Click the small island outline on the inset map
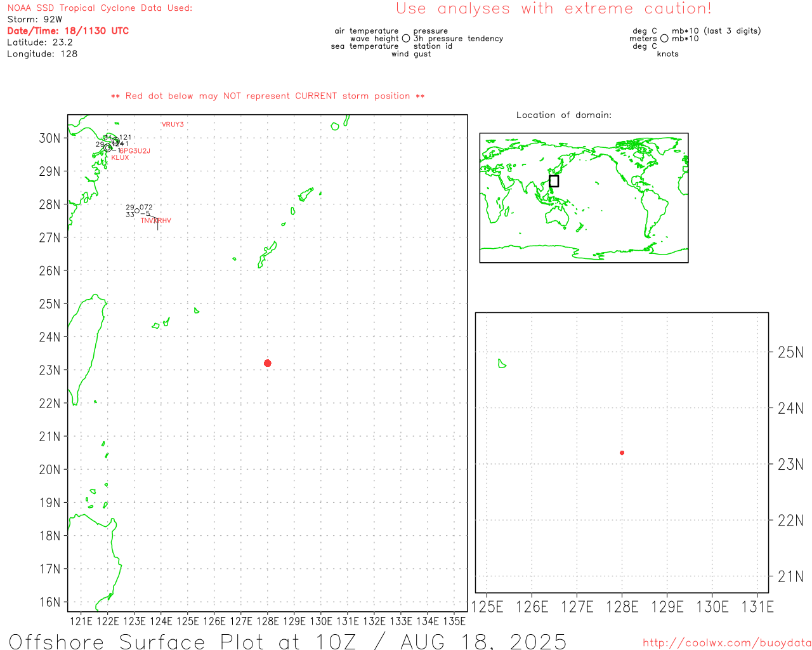Image resolution: width=812 pixels, height=650 pixels. click(x=502, y=364)
